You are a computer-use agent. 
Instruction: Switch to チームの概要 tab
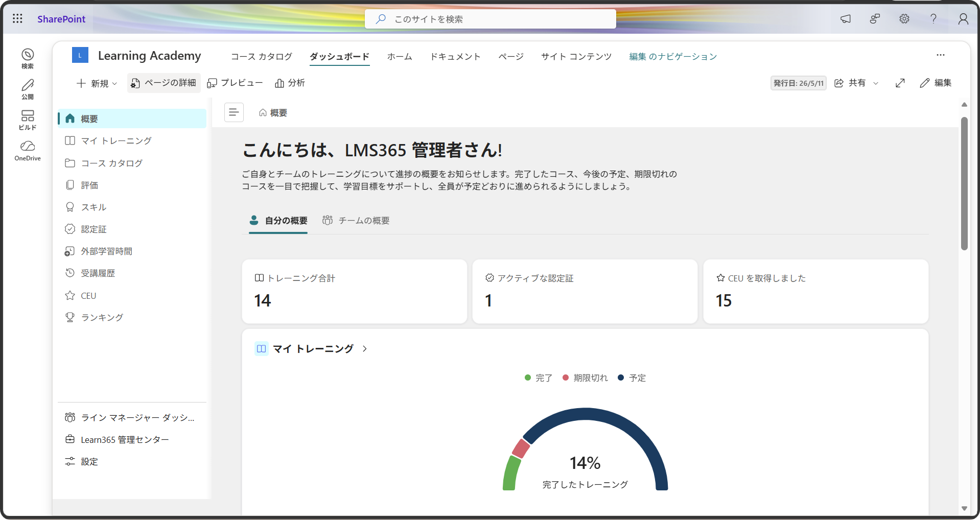[x=356, y=221]
